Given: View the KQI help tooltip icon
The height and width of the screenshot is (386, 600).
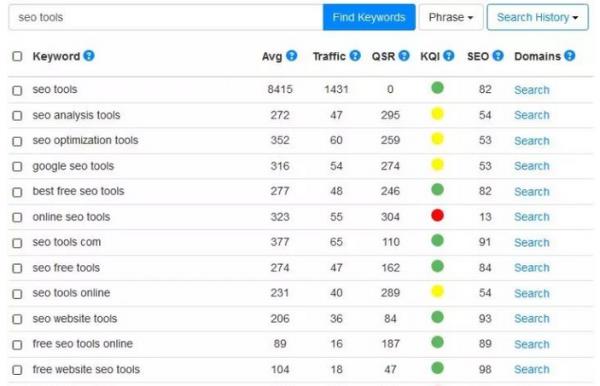Looking at the screenshot, I should [x=449, y=56].
